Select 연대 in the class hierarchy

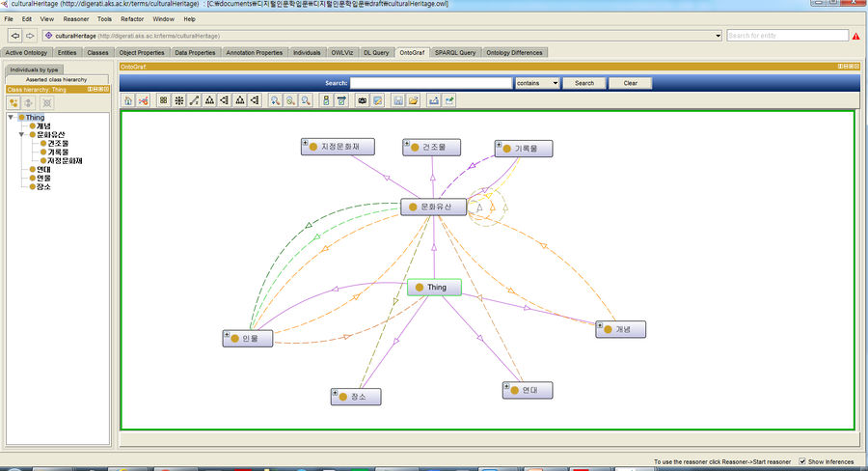(x=43, y=169)
